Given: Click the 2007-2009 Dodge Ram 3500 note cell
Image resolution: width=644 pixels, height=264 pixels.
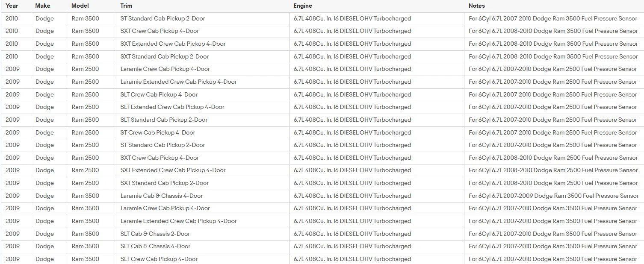Looking at the screenshot, I should (x=553, y=196).
